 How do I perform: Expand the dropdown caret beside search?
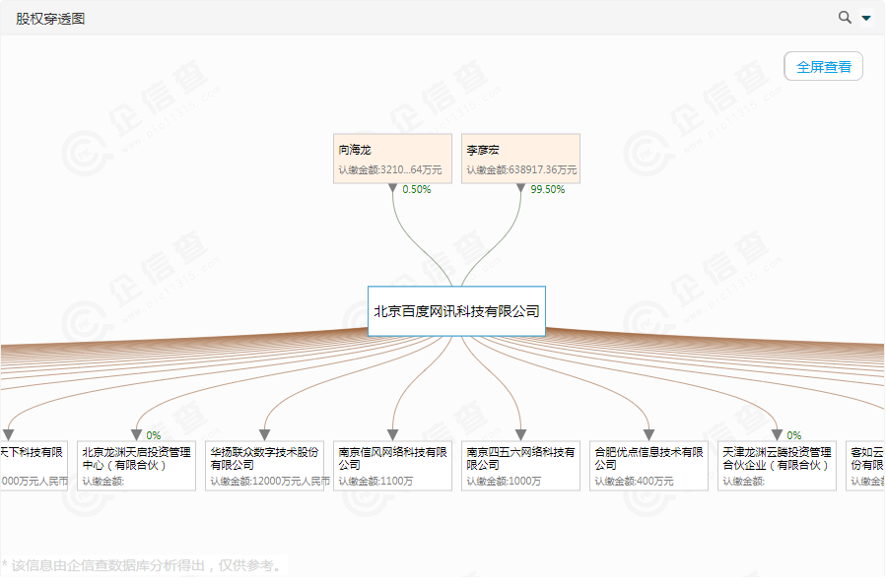866,18
